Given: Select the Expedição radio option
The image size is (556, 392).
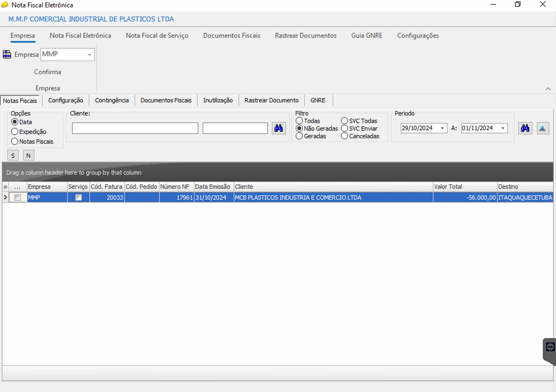Looking at the screenshot, I should tap(15, 132).
